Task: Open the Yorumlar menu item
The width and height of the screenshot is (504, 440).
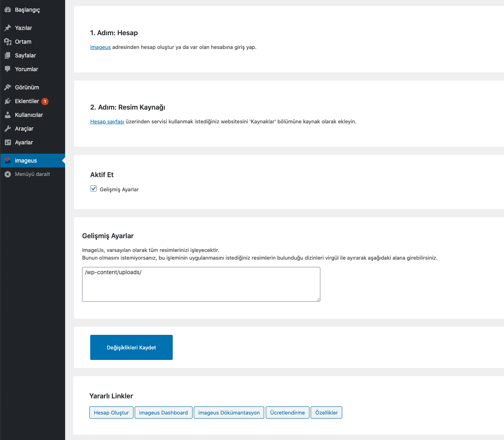Action: click(x=32, y=69)
